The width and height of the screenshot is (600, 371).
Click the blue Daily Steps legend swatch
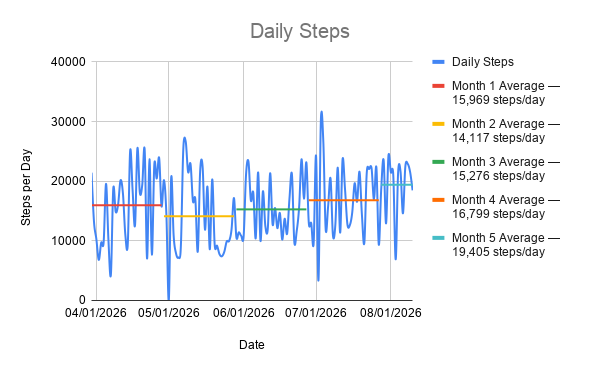[x=438, y=62]
